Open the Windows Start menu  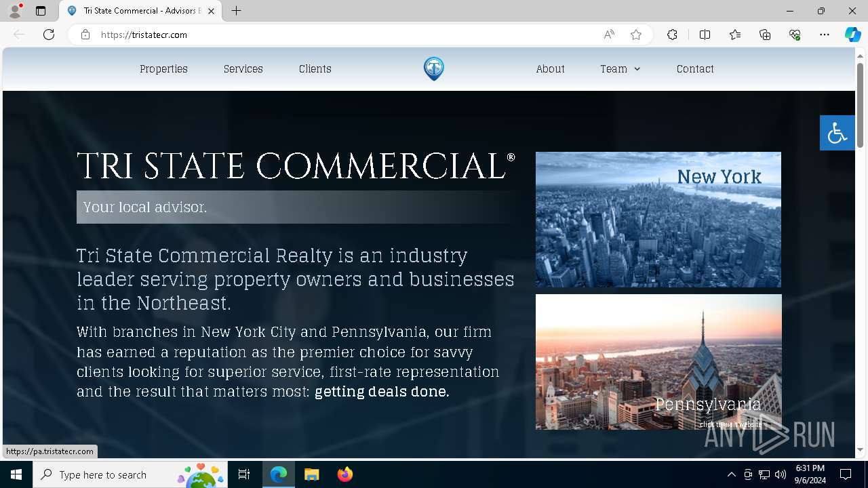point(16,474)
